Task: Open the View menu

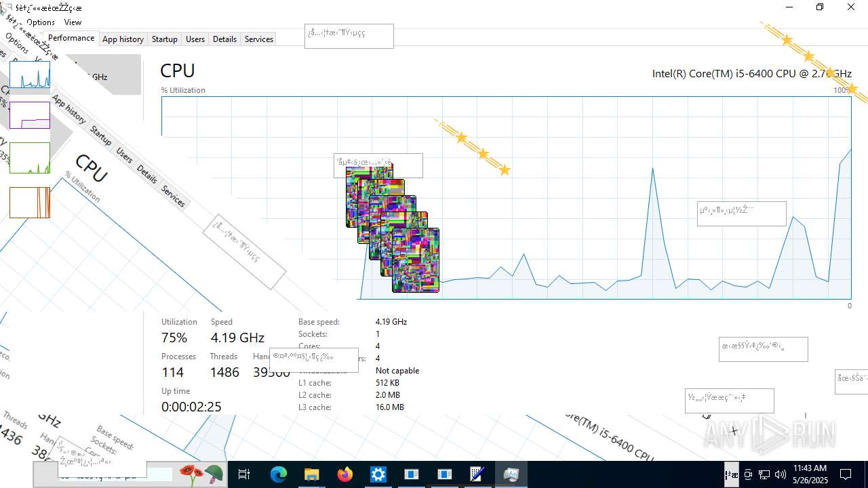Action: (73, 22)
